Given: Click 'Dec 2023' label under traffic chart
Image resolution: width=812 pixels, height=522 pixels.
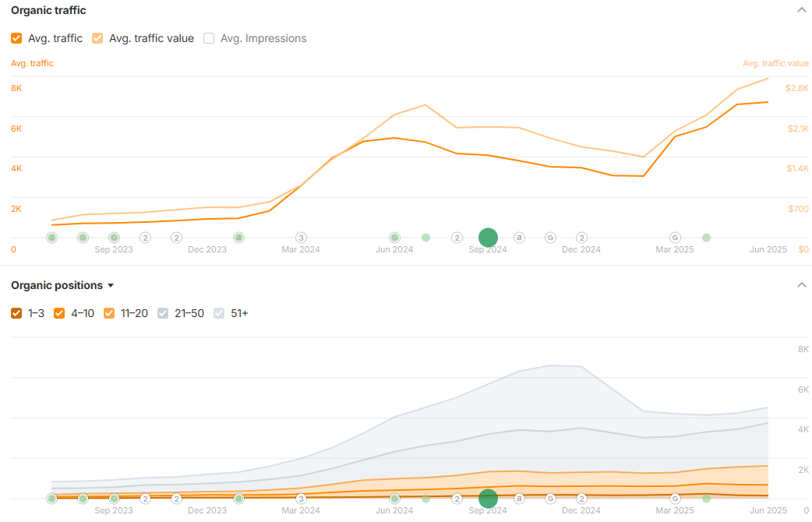Looking at the screenshot, I should tap(207, 249).
